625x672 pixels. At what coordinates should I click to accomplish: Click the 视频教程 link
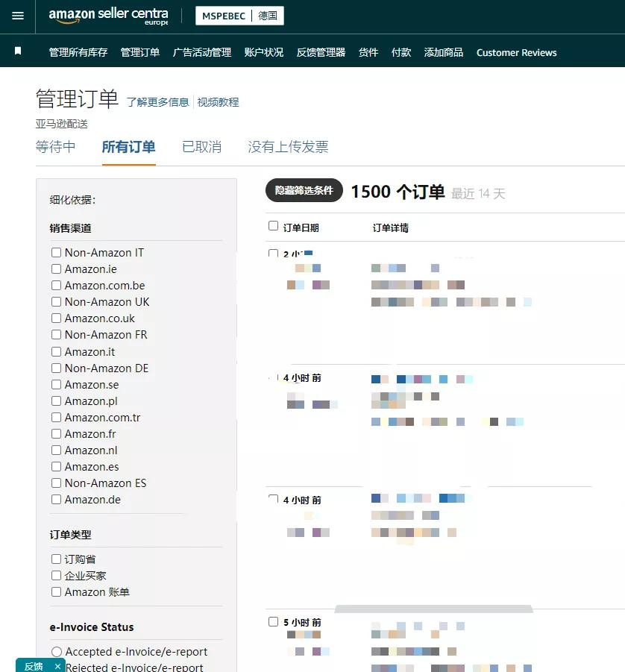point(218,102)
